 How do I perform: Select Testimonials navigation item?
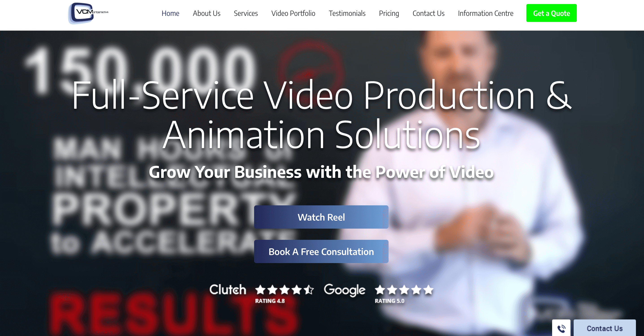point(347,13)
